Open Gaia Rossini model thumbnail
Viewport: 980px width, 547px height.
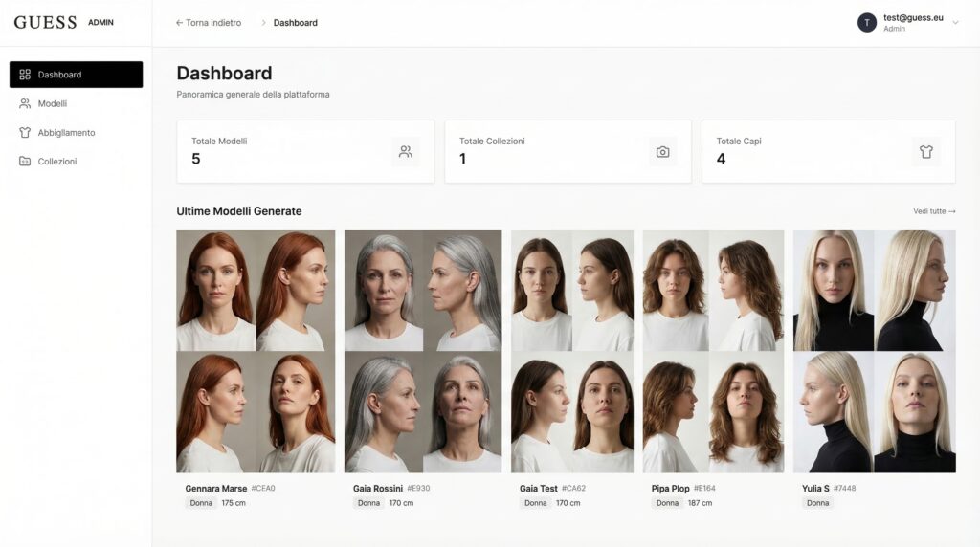point(423,351)
